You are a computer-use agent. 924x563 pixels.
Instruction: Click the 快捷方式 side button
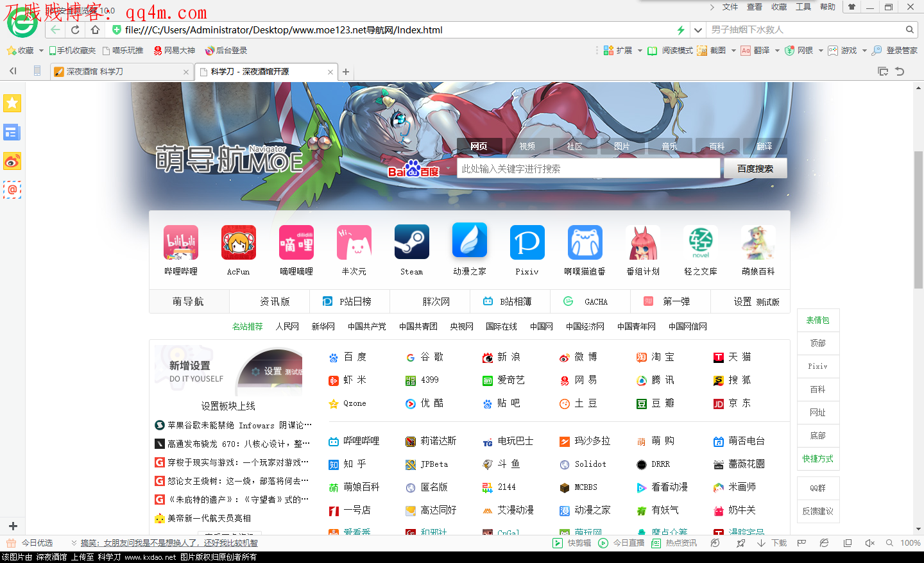point(818,458)
